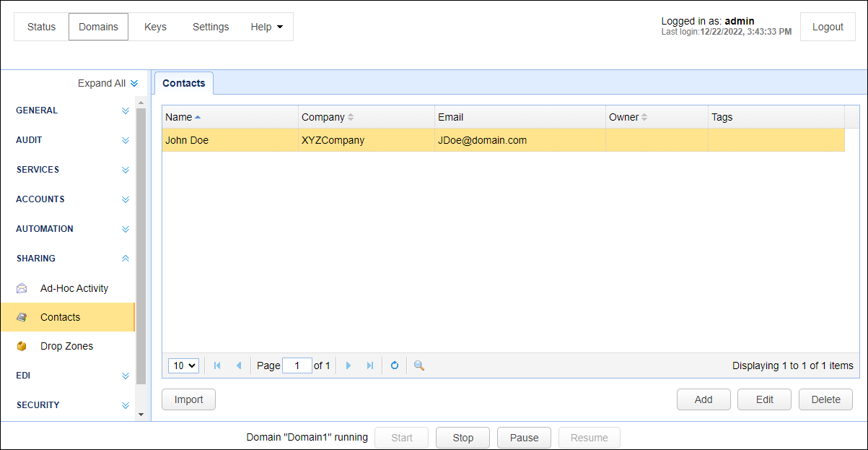The width and height of the screenshot is (868, 450).
Task: Collapse the SHARING section
Action: click(x=126, y=258)
